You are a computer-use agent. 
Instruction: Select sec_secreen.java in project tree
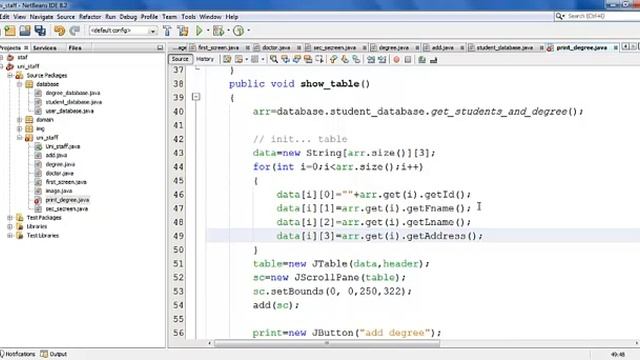tap(67, 209)
